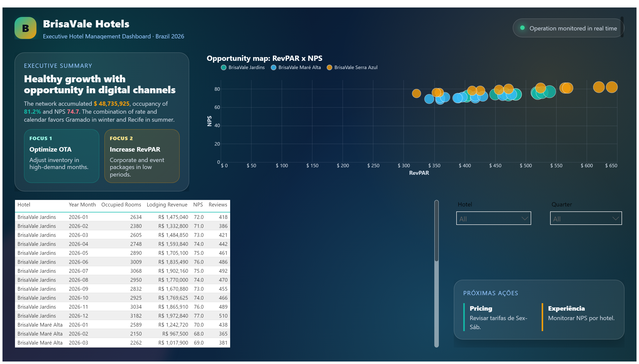Click revenue cell R$ 1,972,840
This screenshot has height=364, width=639.
pyautogui.click(x=173, y=316)
